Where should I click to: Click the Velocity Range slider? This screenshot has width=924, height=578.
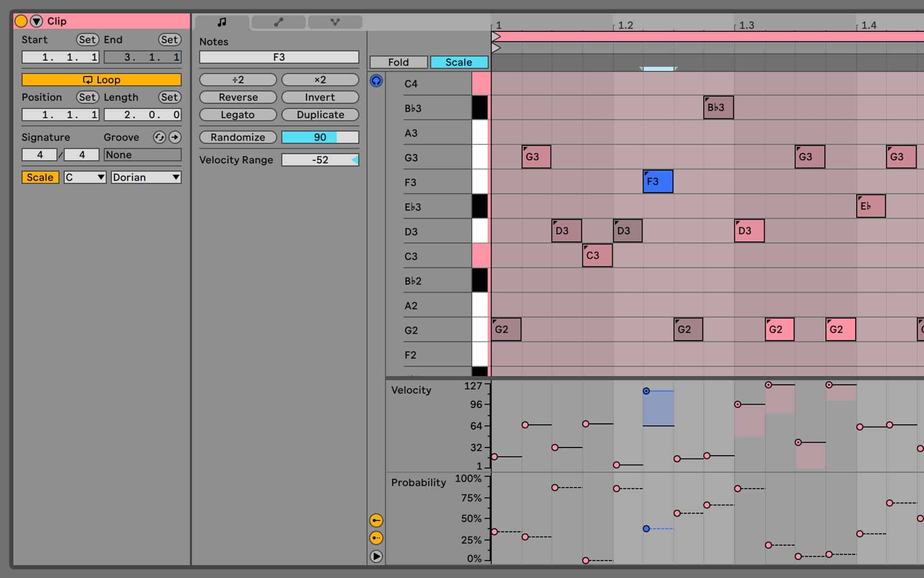pos(320,159)
